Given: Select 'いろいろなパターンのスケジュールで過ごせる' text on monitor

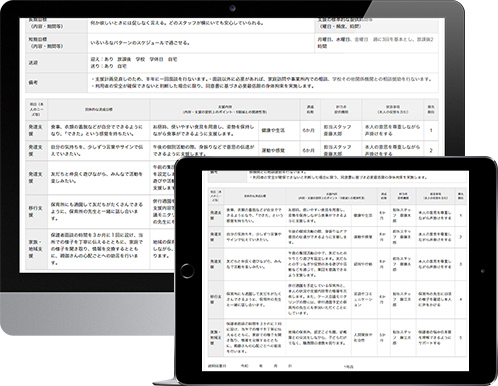Looking at the screenshot, I should coord(140,43).
